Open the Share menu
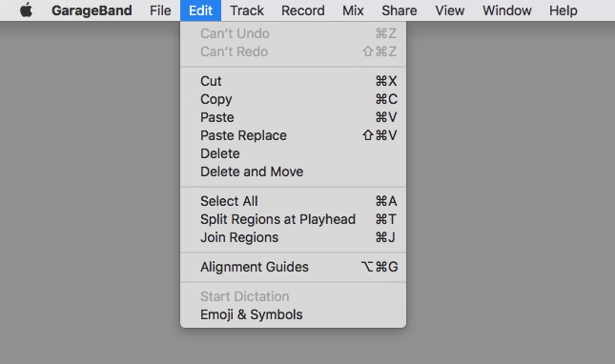Viewport: 615px width, 364px height. pos(400,10)
